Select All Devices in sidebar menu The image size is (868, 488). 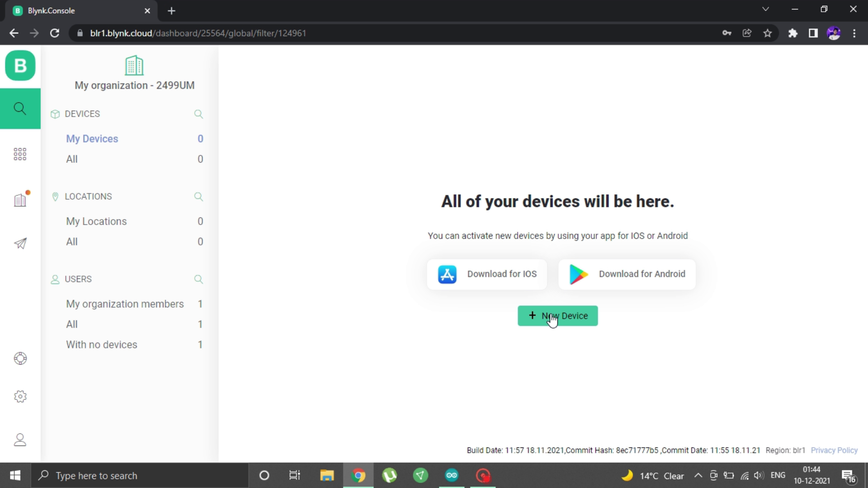[71, 159]
